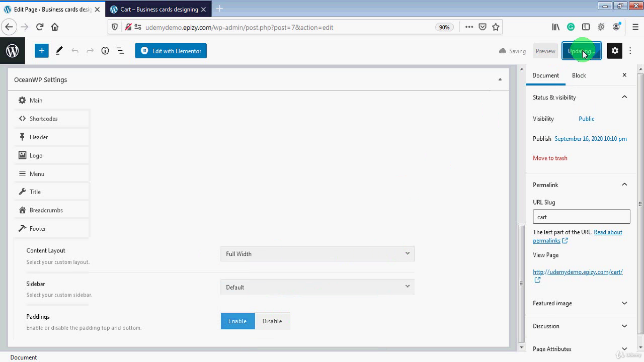Image resolution: width=644 pixels, height=362 pixels.
Task: Open the Sidebar Default dropdown
Action: [x=317, y=287]
